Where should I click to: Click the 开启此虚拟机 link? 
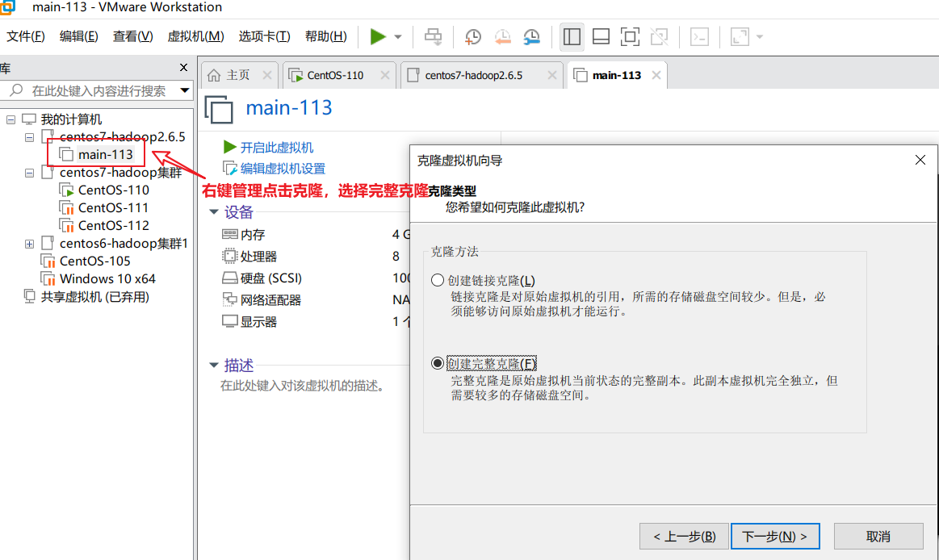276,147
